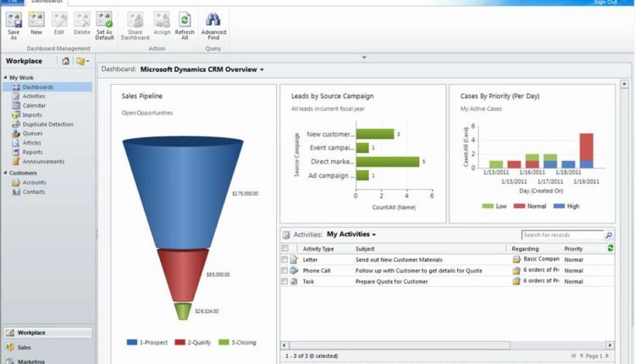Expand the My Activities view dropdown
The height and width of the screenshot is (364, 635).
[x=373, y=234]
